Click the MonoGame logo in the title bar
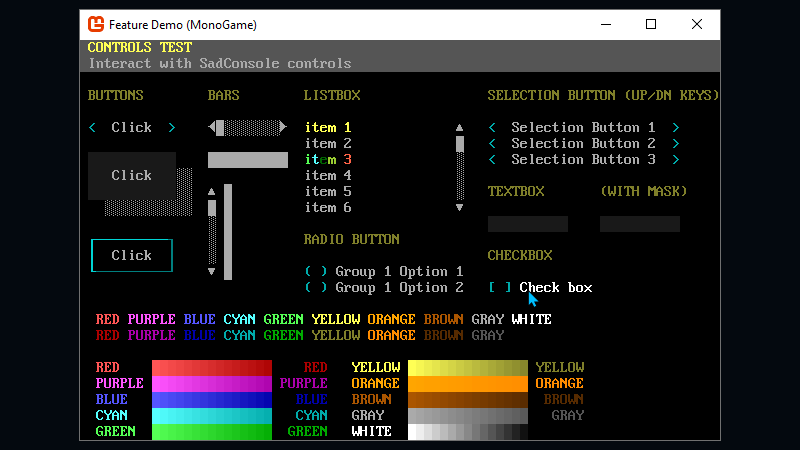Viewport: 800px width, 450px height. click(96, 24)
